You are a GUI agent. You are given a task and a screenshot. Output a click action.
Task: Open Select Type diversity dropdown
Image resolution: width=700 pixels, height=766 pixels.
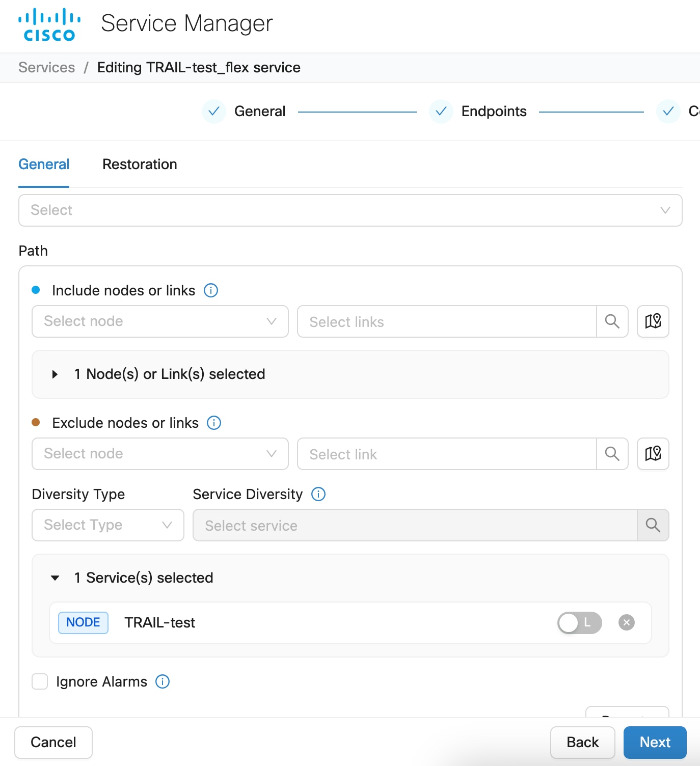(108, 525)
